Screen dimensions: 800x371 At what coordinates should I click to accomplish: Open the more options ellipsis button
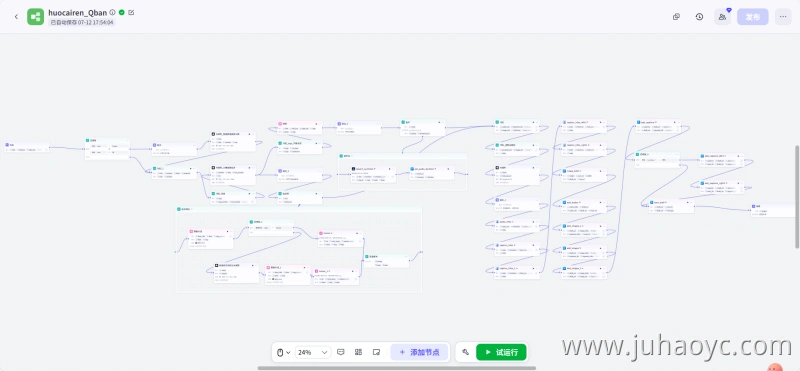point(783,17)
